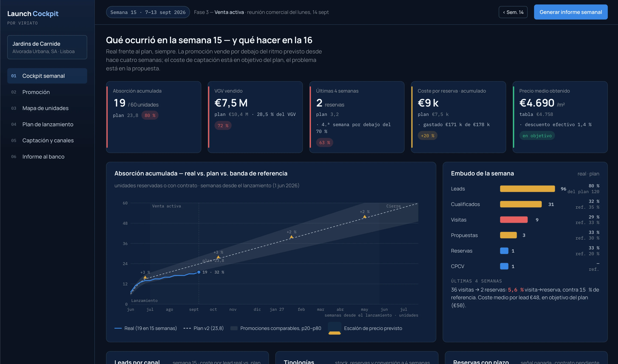Toggle the Real (19 en 15 semanas) legend item
Viewport: 618px width, 364px height.
[x=146, y=328]
